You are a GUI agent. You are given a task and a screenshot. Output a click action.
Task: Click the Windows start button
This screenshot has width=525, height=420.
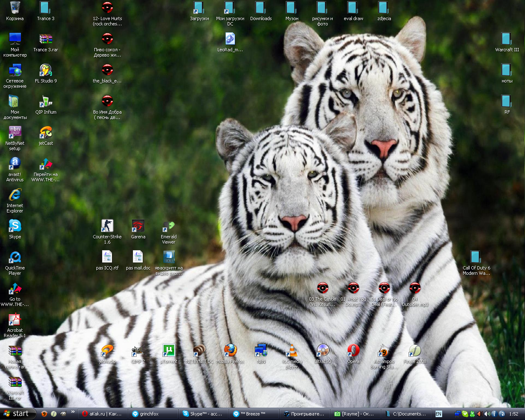(17, 414)
